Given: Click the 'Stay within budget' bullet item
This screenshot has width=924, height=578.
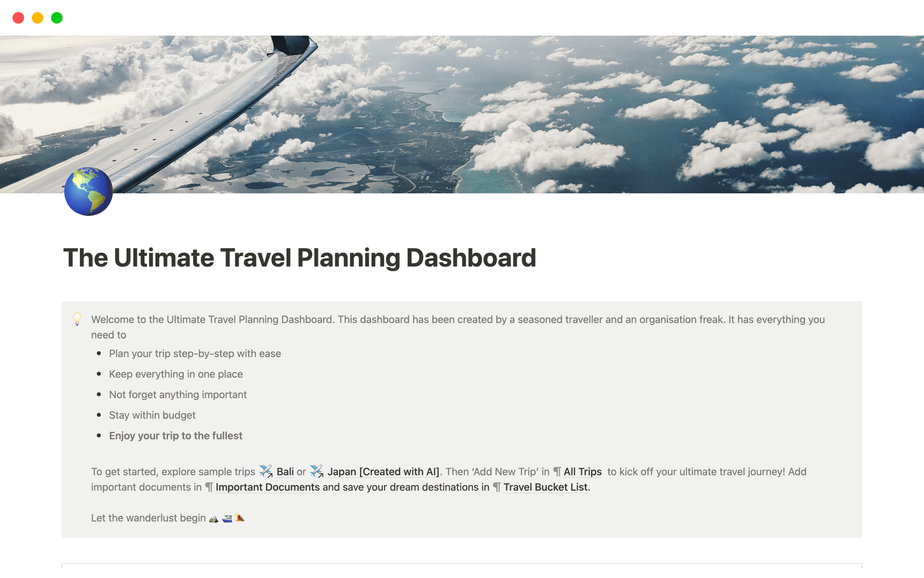Looking at the screenshot, I should [152, 415].
